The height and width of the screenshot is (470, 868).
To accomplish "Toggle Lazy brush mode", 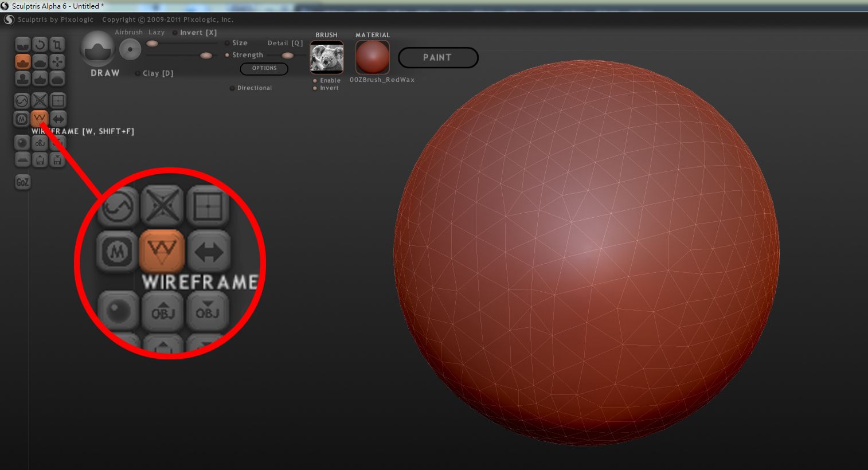I will pos(157,33).
